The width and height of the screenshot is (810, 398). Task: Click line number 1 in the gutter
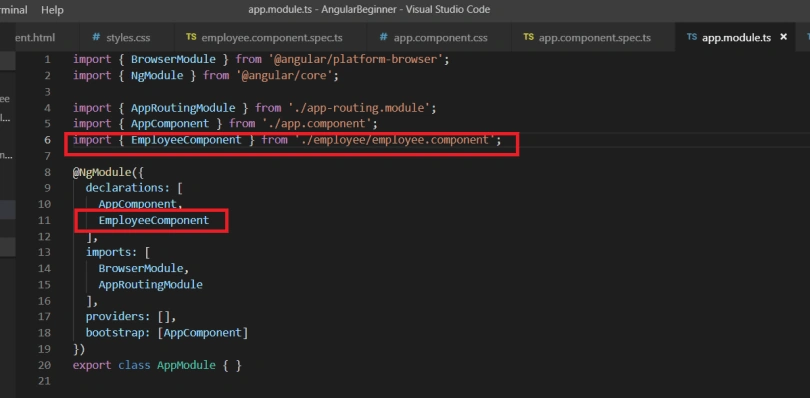(48, 59)
